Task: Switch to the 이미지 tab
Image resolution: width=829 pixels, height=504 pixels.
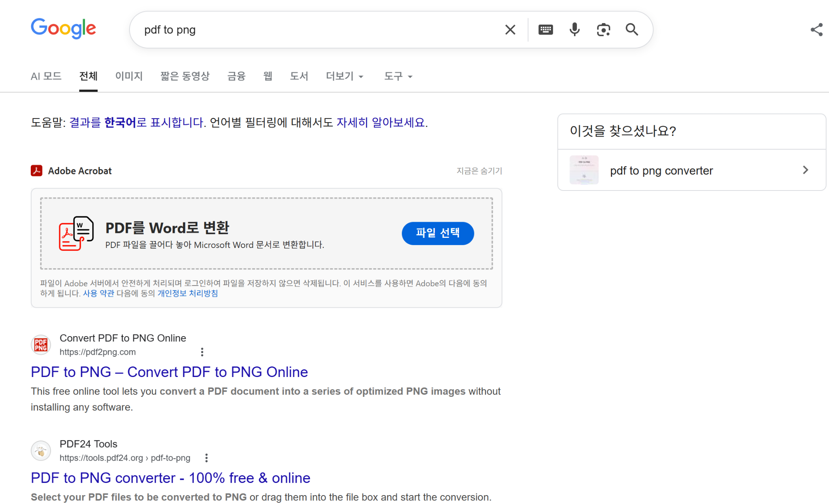Action: point(129,76)
